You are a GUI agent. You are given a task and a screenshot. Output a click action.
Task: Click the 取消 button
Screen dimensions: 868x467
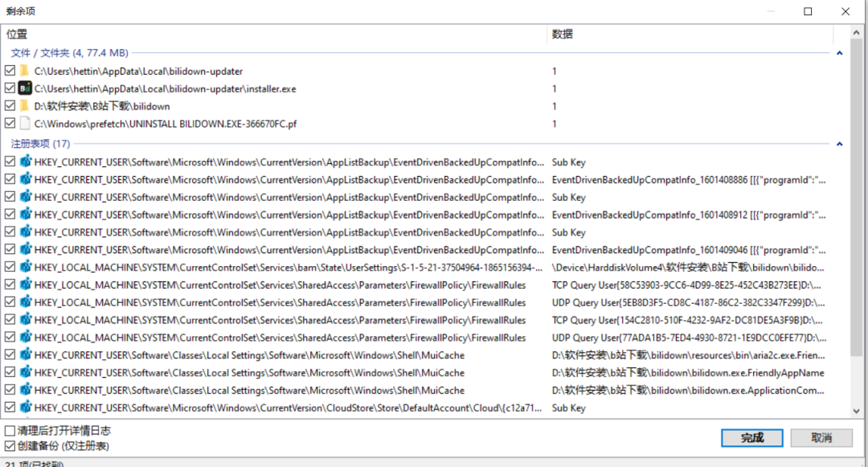(x=821, y=438)
